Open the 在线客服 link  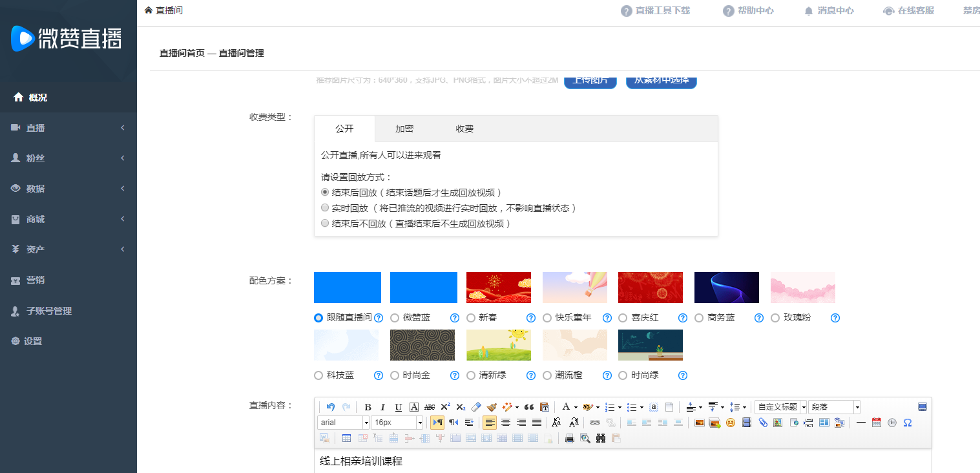click(x=908, y=11)
